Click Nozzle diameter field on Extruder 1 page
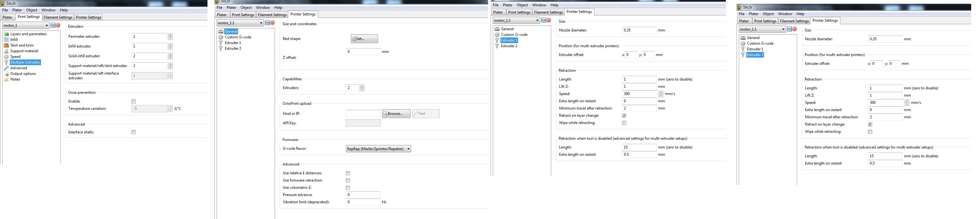Screen dimensions: 980x219 point(639,30)
